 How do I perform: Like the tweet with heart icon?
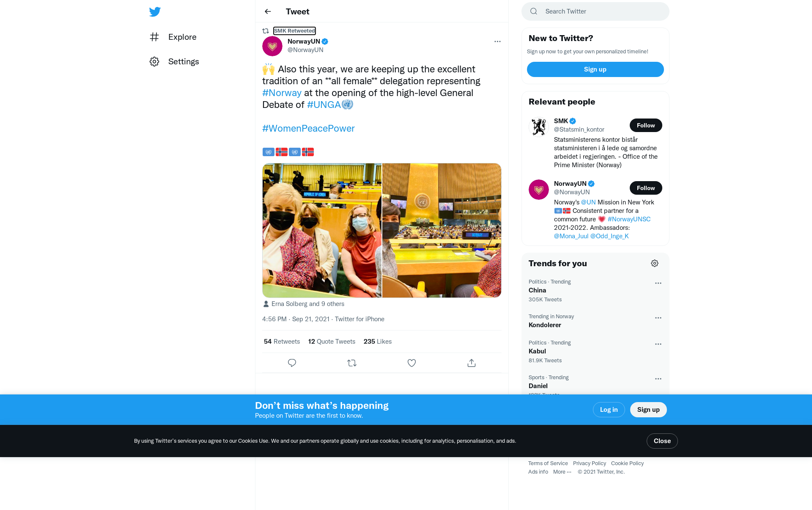coord(411,363)
